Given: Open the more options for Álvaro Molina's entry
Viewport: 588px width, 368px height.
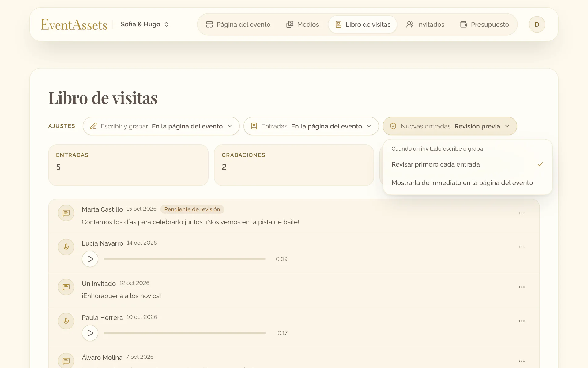Looking at the screenshot, I should [522, 361].
